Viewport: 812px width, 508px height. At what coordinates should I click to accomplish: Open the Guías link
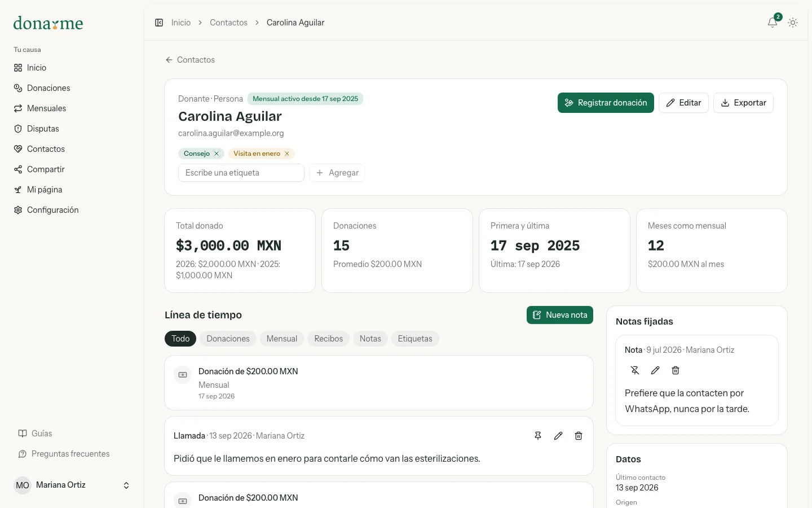pyautogui.click(x=35, y=433)
